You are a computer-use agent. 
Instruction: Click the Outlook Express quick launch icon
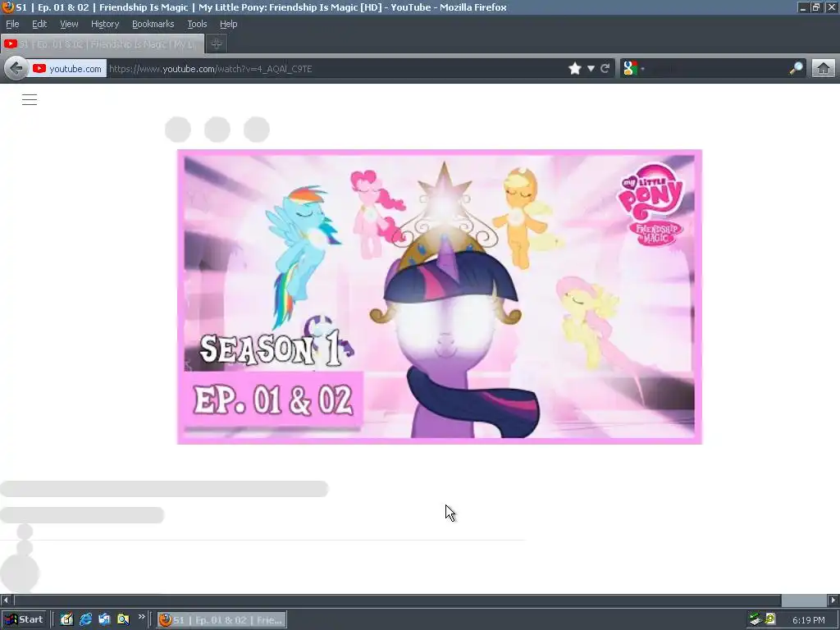[x=104, y=619]
